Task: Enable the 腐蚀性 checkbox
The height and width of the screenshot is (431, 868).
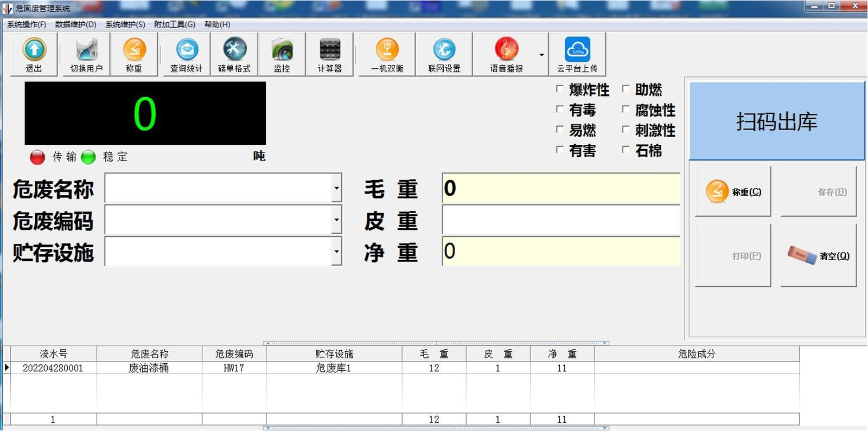Action: click(626, 109)
